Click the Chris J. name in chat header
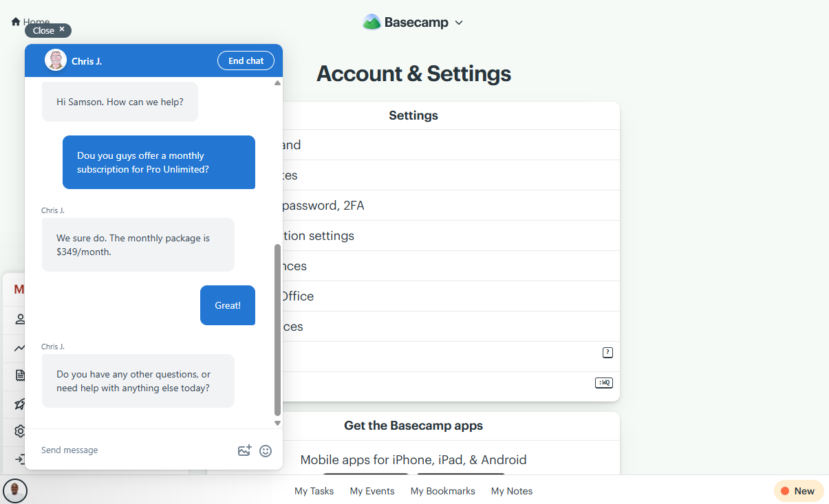This screenshot has height=504, width=829. pos(87,61)
